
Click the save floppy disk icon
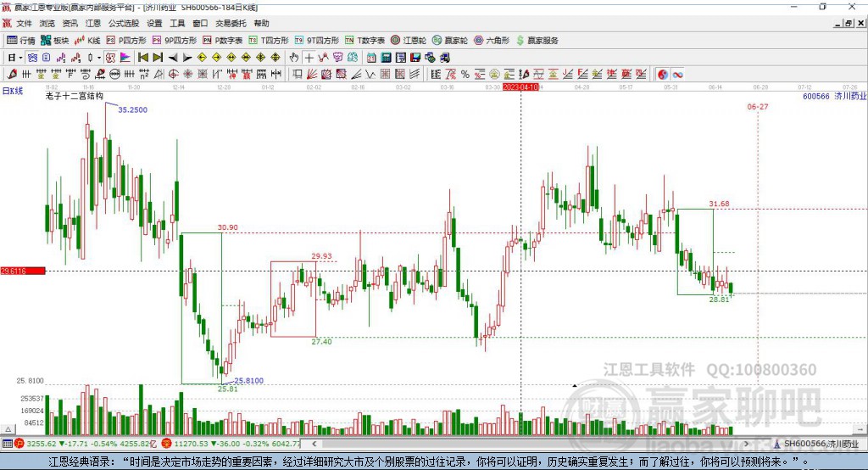coord(415,58)
